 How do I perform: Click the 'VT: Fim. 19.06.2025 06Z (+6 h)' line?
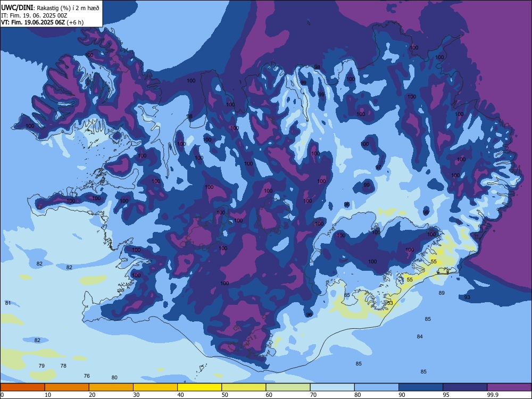(42, 22)
